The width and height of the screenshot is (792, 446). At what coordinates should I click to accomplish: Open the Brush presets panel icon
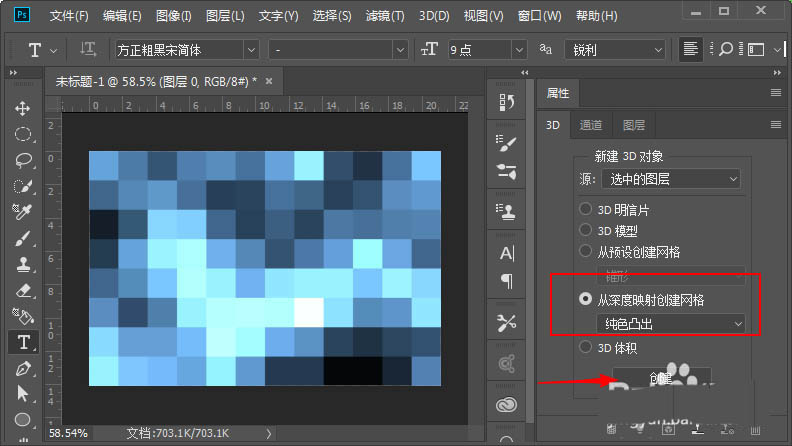[506, 172]
